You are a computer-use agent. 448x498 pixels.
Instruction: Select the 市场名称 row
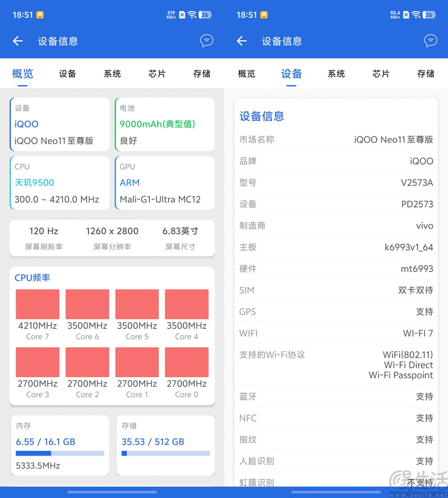pos(336,139)
